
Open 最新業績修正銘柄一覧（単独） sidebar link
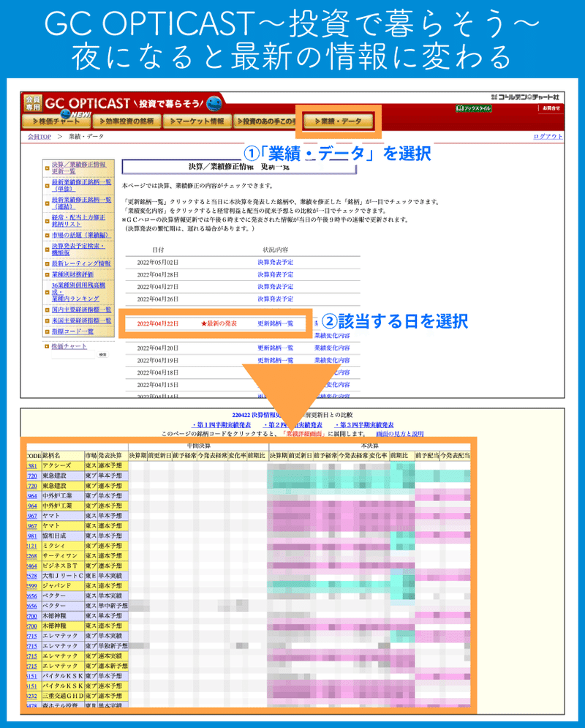[82, 185]
